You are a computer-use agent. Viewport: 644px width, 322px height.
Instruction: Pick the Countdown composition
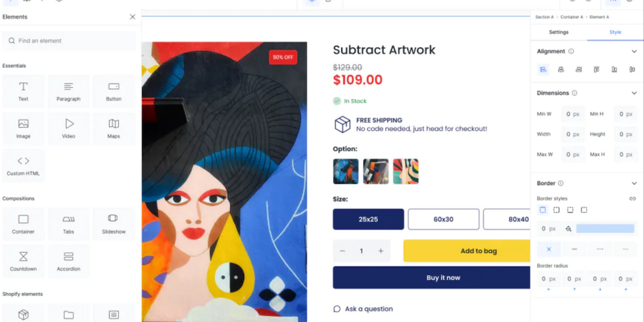pyautogui.click(x=23, y=261)
